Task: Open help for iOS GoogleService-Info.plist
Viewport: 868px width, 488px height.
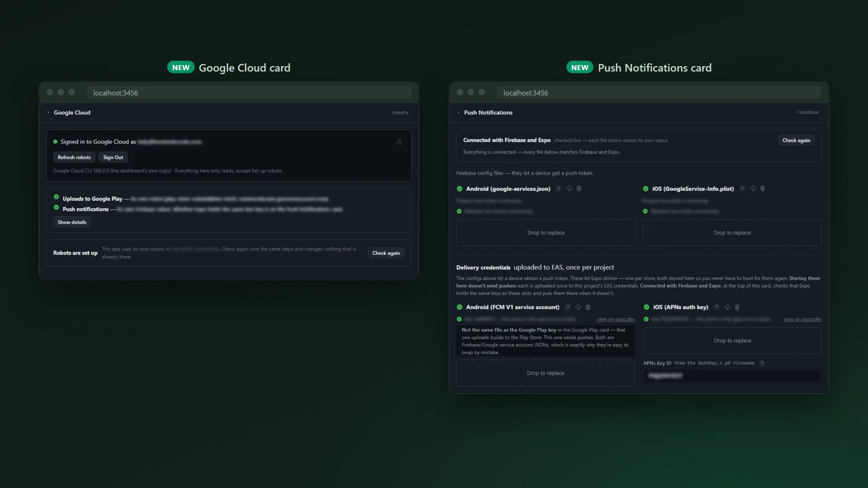Action: pyautogui.click(x=742, y=189)
